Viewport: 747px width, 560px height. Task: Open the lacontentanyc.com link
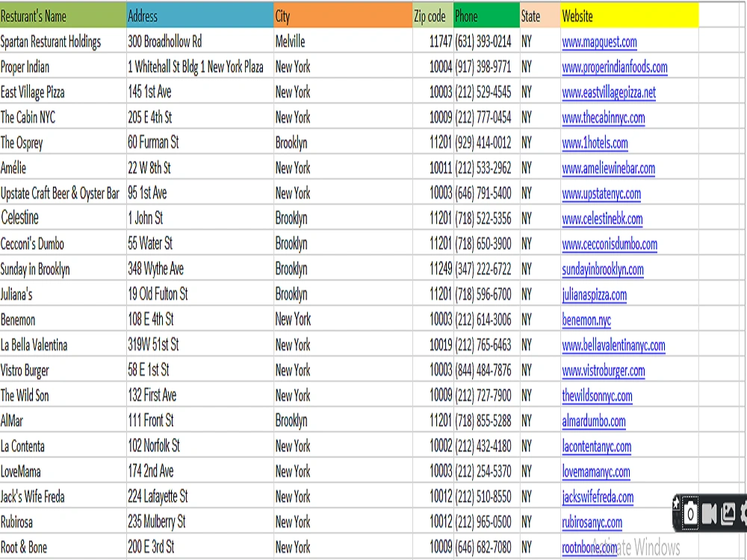pyautogui.click(x=596, y=447)
